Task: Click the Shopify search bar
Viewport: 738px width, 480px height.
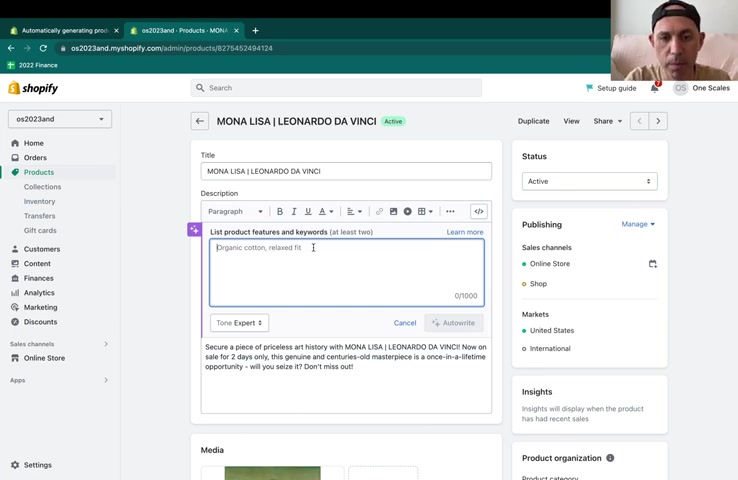Action: tap(336, 88)
